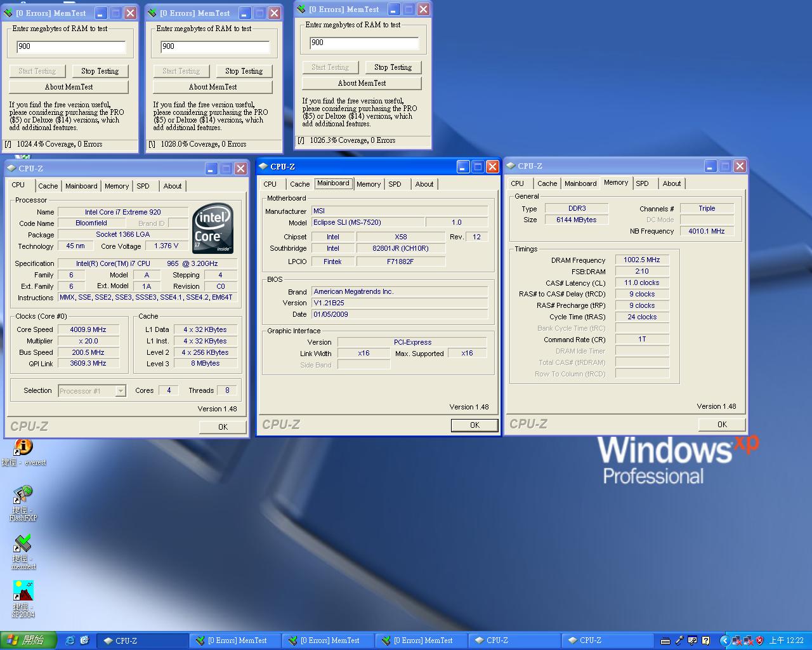
Task: Click the help question mark tray icon
Action: click(x=705, y=640)
